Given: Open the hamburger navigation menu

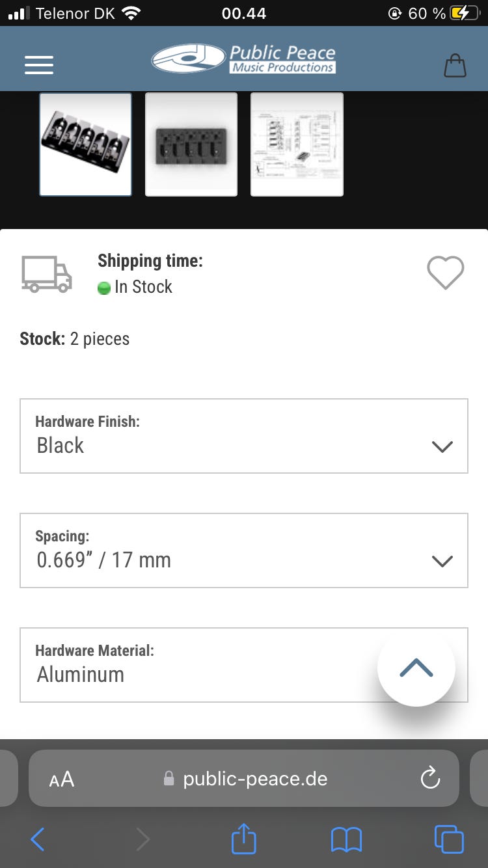Looking at the screenshot, I should click(39, 64).
